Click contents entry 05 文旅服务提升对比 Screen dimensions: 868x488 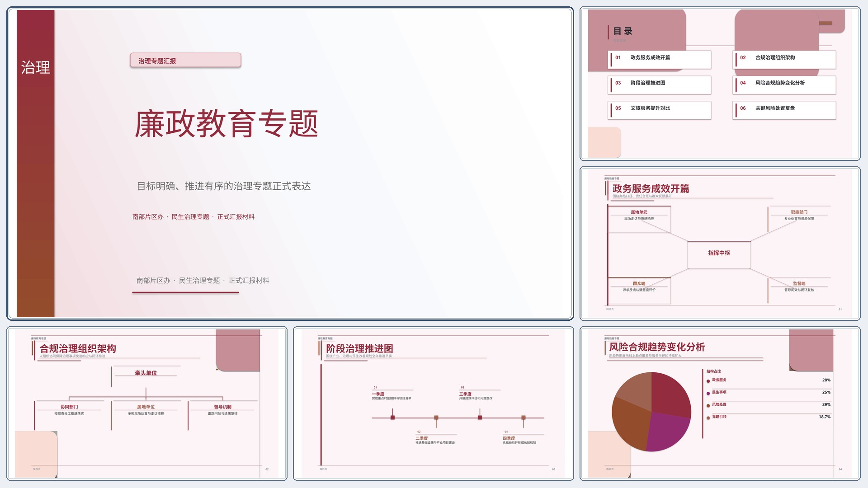point(660,110)
